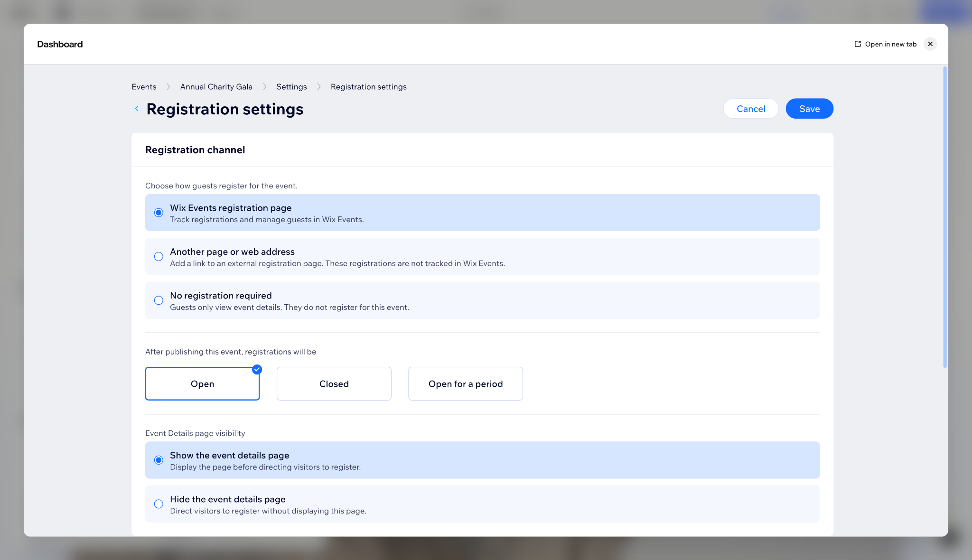Choose the Open registration status box
The width and height of the screenshot is (972, 560).
tap(202, 383)
